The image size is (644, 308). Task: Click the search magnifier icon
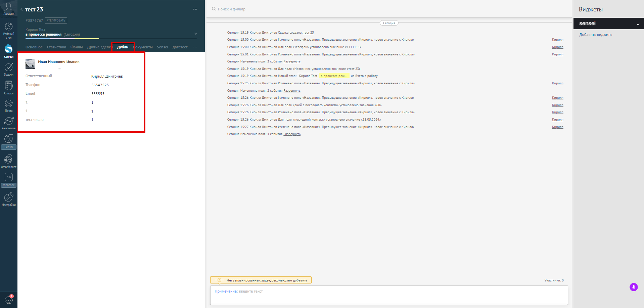point(214,9)
